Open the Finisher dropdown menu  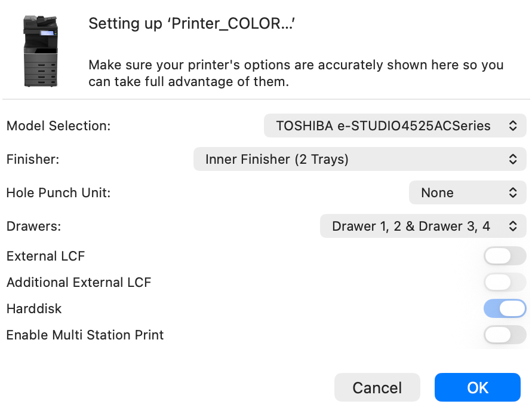[359, 160]
